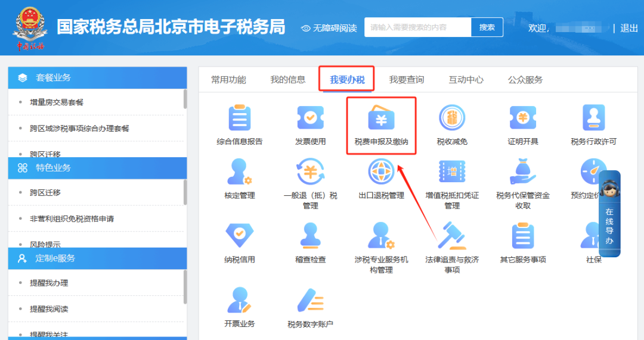Select the 我要办税 tab
This screenshot has height=340, width=644.
point(347,80)
